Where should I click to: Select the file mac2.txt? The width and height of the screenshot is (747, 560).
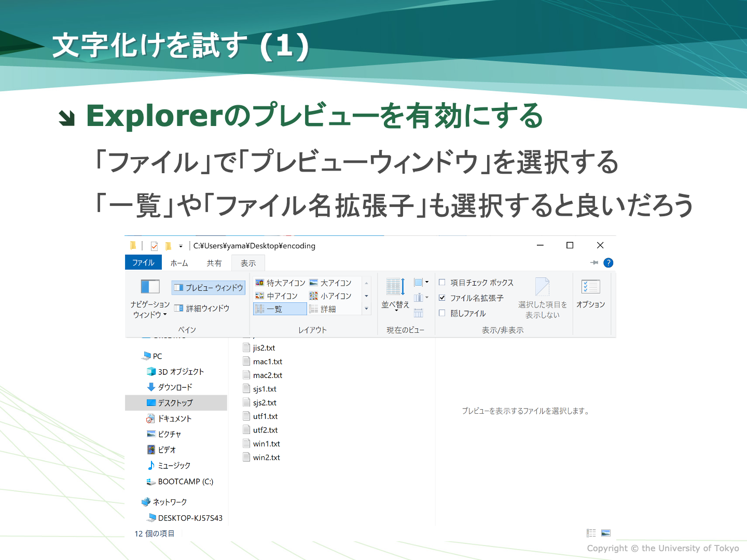[x=262, y=375]
